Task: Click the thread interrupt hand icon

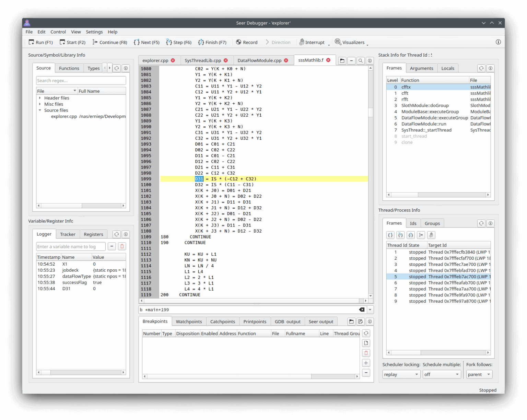Action: click(431, 235)
